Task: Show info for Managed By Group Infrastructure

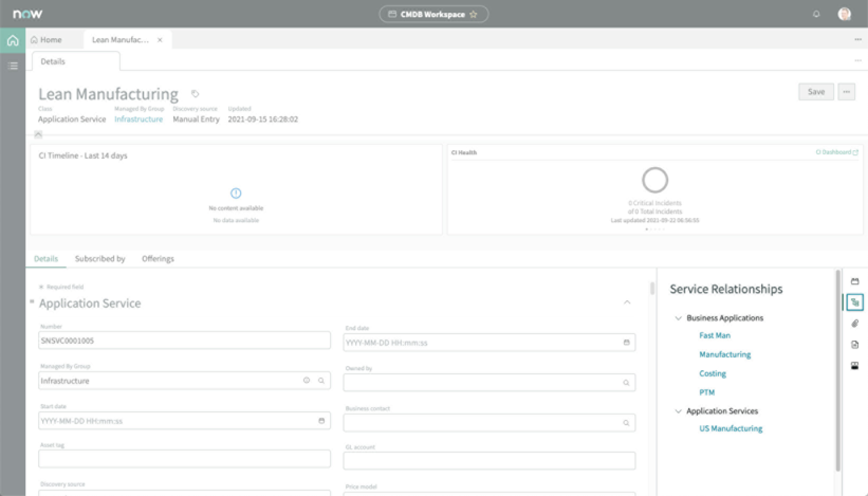Action: click(x=306, y=381)
